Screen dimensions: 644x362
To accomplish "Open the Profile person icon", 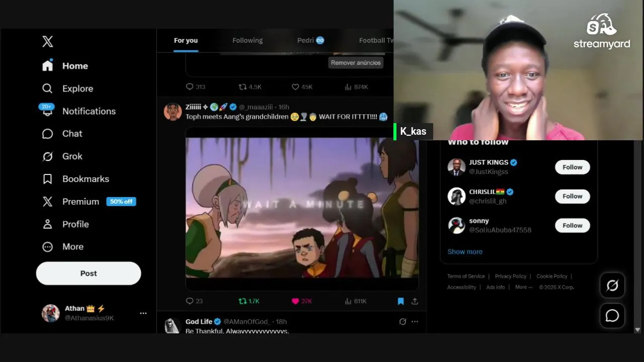I will [47, 224].
